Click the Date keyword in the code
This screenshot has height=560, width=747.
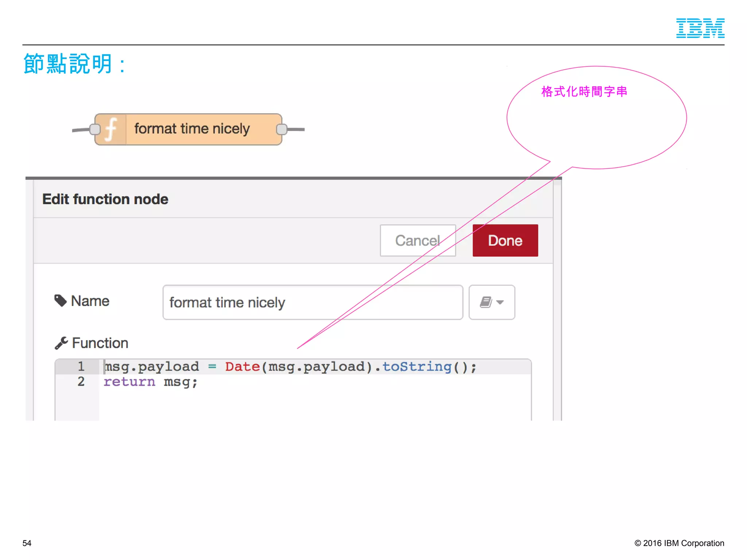click(x=242, y=367)
